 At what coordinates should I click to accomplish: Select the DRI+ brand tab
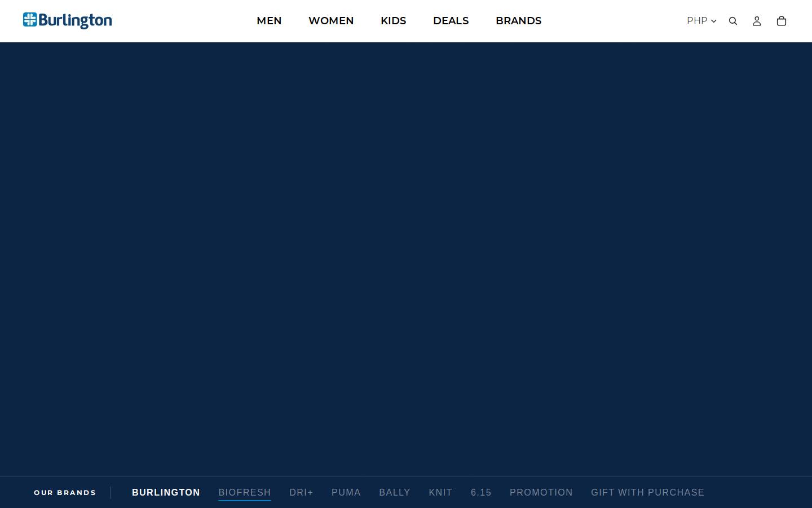[x=301, y=492]
